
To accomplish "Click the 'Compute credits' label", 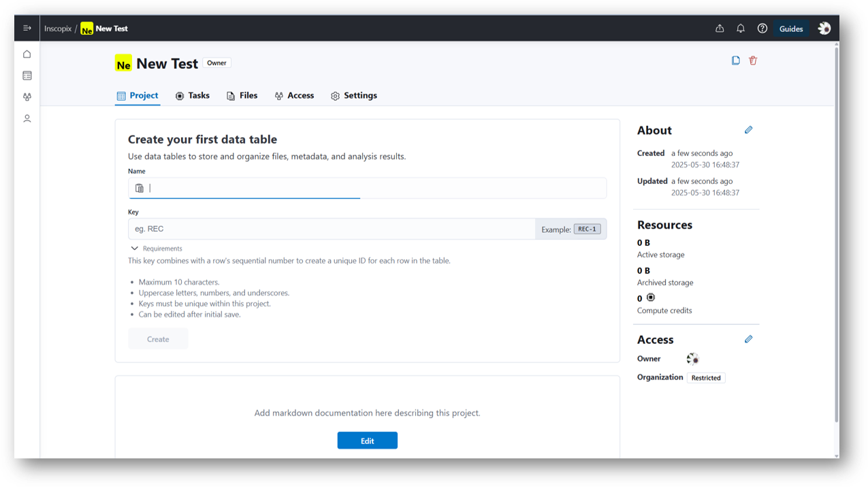I will pyautogui.click(x=664, y=311).
